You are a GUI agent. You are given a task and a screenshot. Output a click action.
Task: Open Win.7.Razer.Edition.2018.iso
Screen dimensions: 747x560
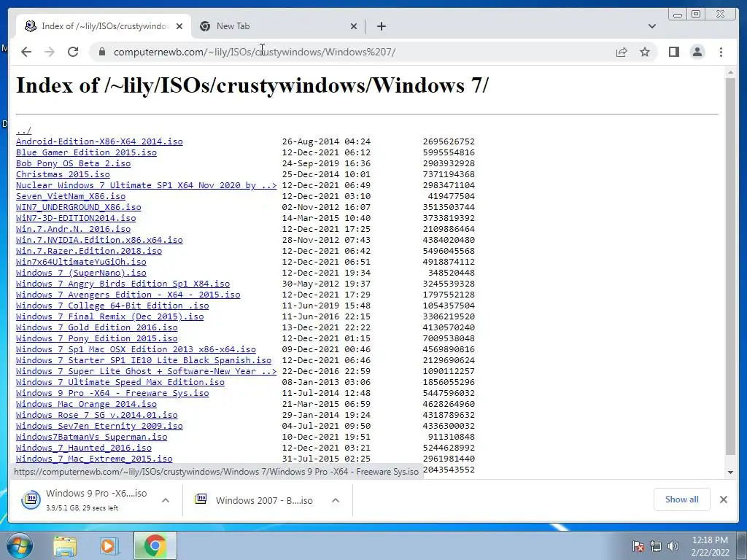(x=88, y=251)
